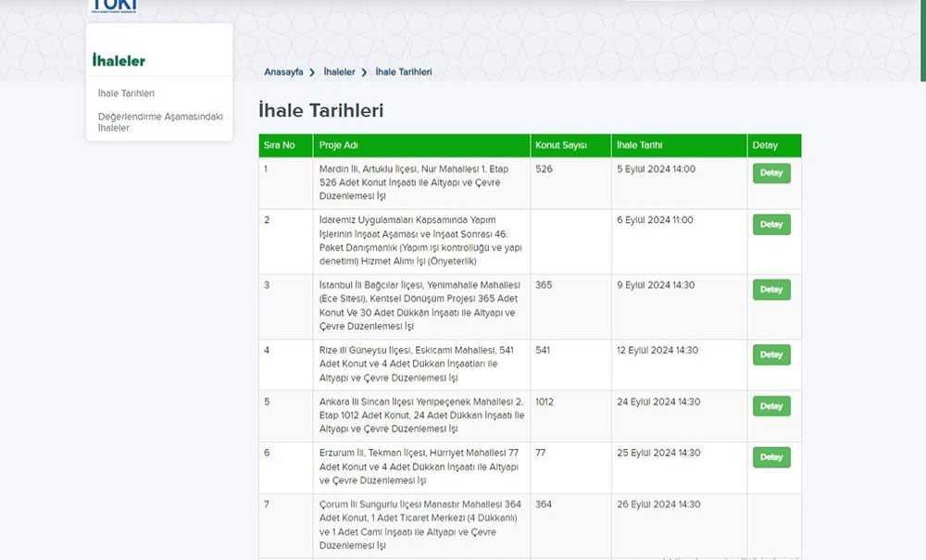Open Detay for the İstanbul Bağcılar project
Screen dimensions: 926x560
coord(771,290)
